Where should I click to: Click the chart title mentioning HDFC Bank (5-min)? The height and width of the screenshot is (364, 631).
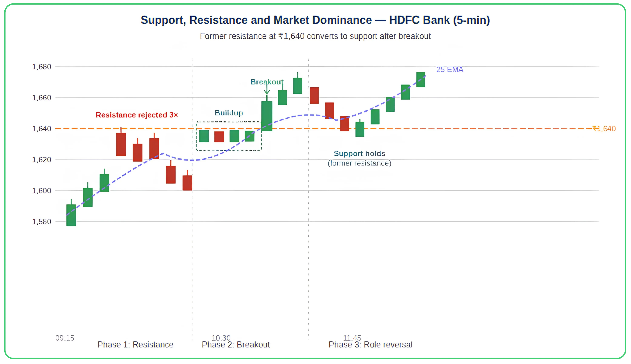(315, 20)
